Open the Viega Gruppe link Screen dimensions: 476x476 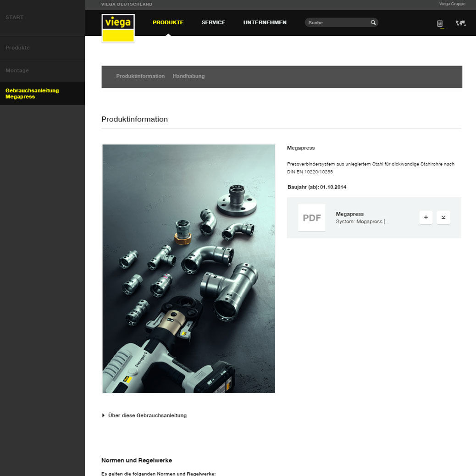(452, 4)
